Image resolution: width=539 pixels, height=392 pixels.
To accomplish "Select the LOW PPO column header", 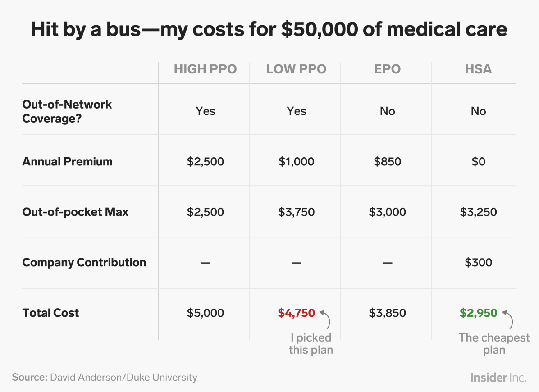I will click(x=296, y=69).
